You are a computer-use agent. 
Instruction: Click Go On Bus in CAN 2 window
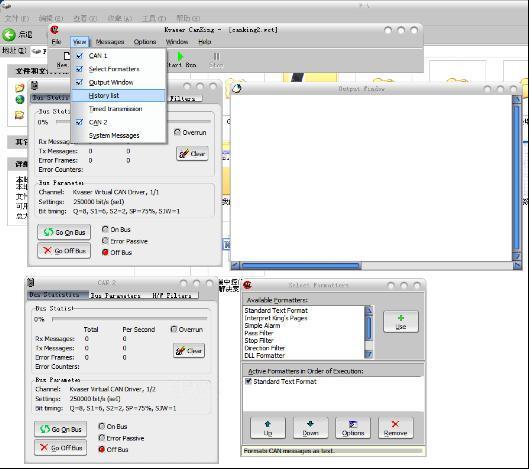coord(60,429)
